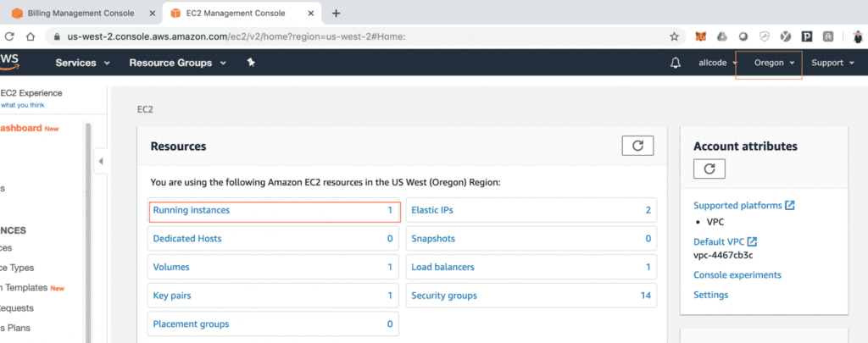
Task: Open the Key pairs link
Action: click(x=172, y=296)
